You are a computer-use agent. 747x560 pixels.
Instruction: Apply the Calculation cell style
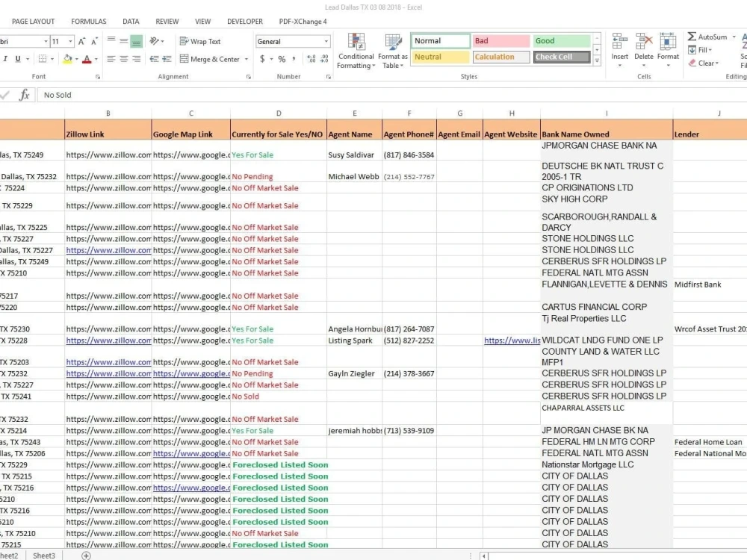pos(500,57)
